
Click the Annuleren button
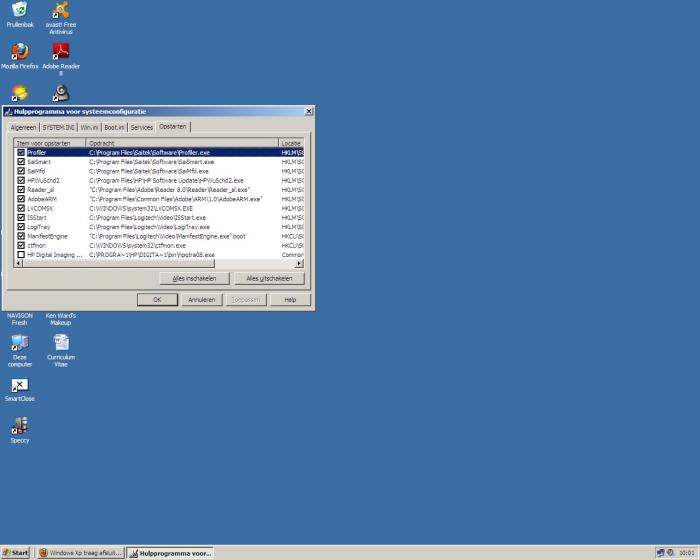coord(202,300)
